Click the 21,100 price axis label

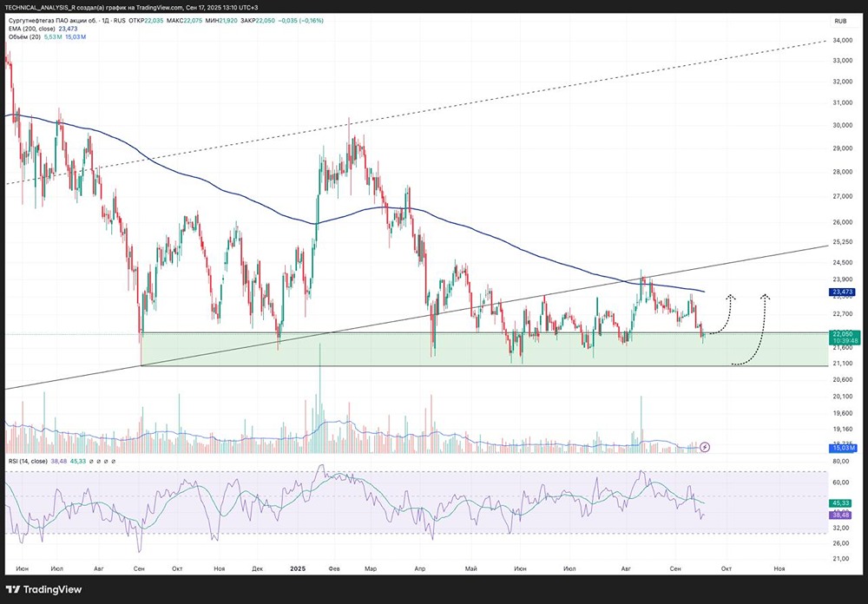click(844, 364)
